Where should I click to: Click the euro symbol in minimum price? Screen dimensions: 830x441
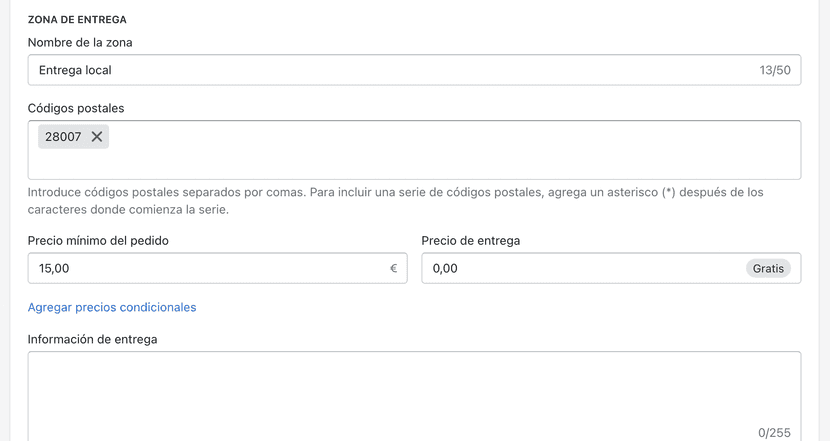click(x=393, y=268)
